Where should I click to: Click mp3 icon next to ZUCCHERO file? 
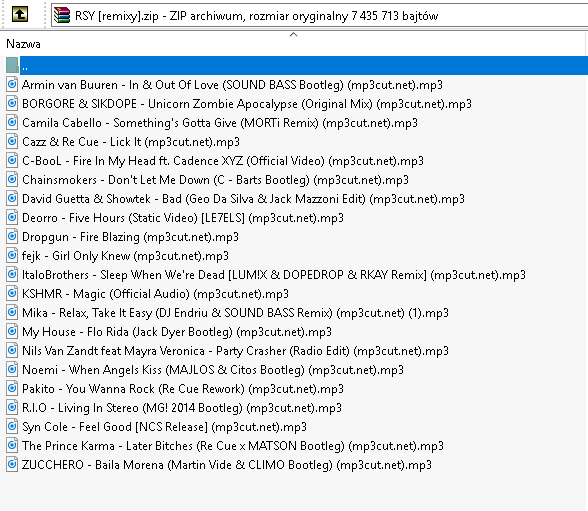(x=12, y=465)
